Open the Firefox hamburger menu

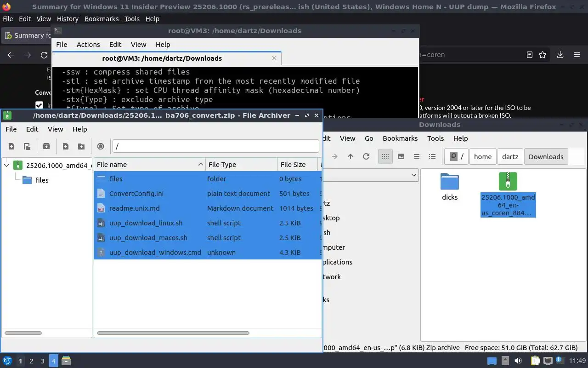pyautogui.click(x=577, y=55)
